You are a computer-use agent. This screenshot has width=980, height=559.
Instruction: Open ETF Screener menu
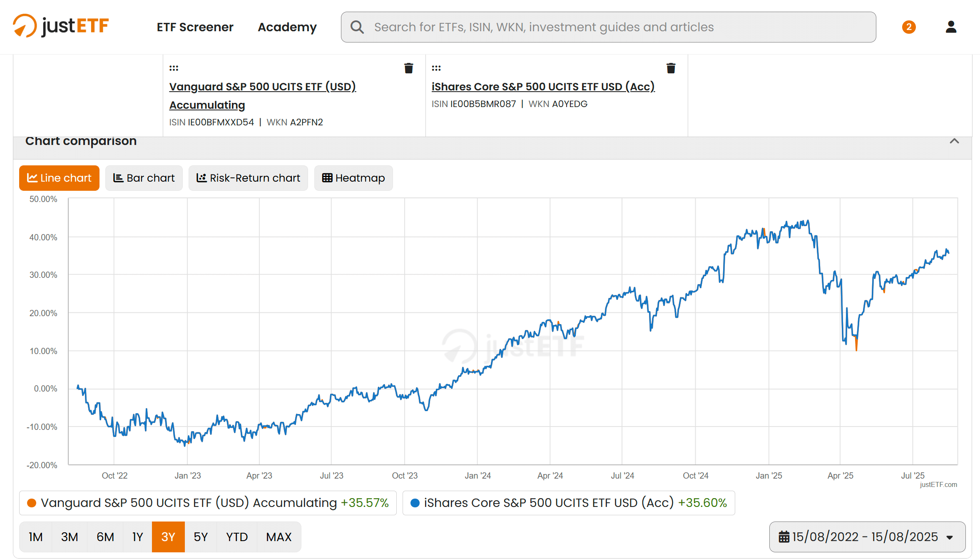195,27
